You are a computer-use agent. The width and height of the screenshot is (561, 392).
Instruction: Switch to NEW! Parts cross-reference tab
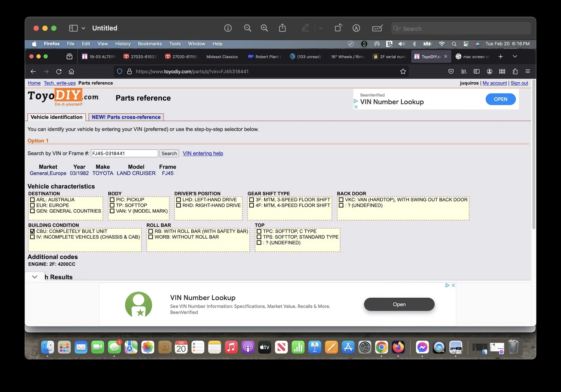126,117
